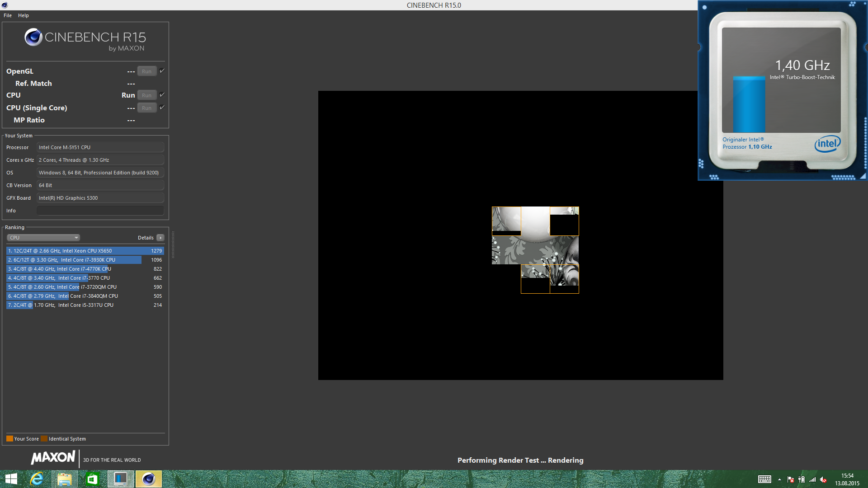Viewport: 868px width, 488px height.
Task: Open the Help menu
Action: (x=24, y=15)
